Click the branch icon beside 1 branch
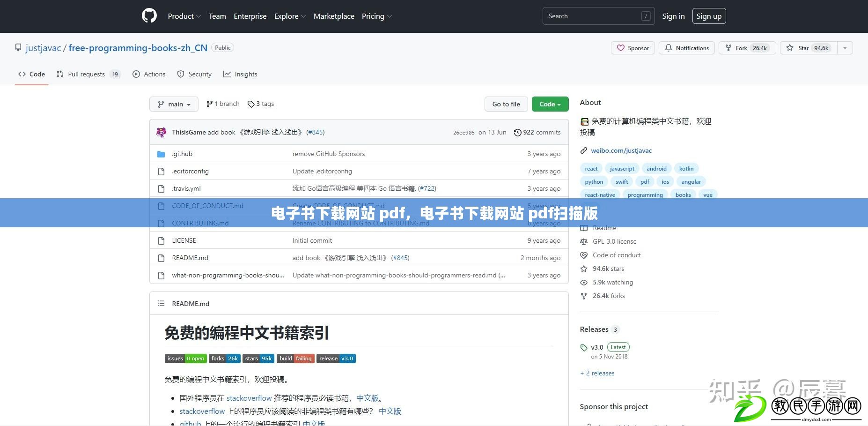Screen dimensions: 868x426 pos(209,104)
